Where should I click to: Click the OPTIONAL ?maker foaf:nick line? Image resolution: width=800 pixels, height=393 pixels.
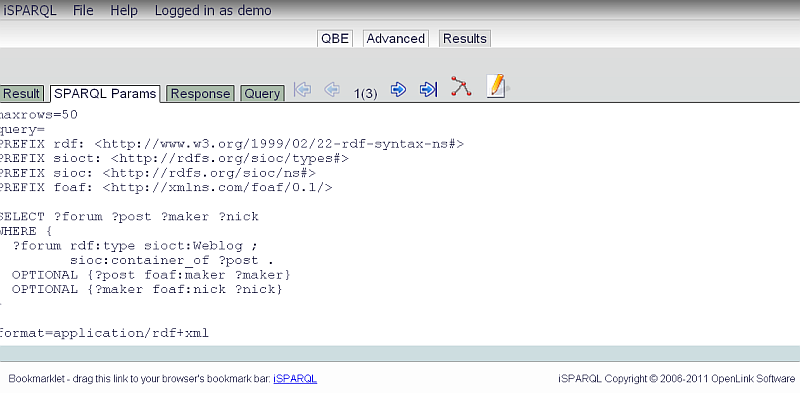click(x=147, y=289)
